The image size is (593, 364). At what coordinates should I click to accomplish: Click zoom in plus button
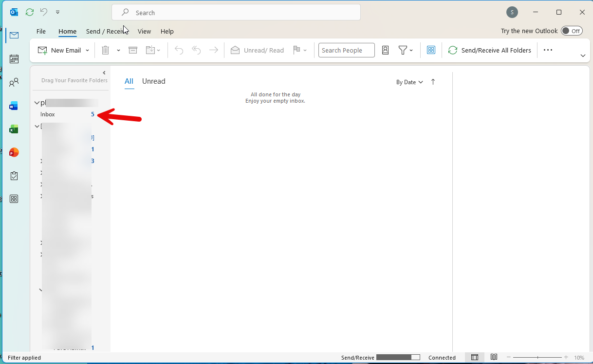pos(566,358)
